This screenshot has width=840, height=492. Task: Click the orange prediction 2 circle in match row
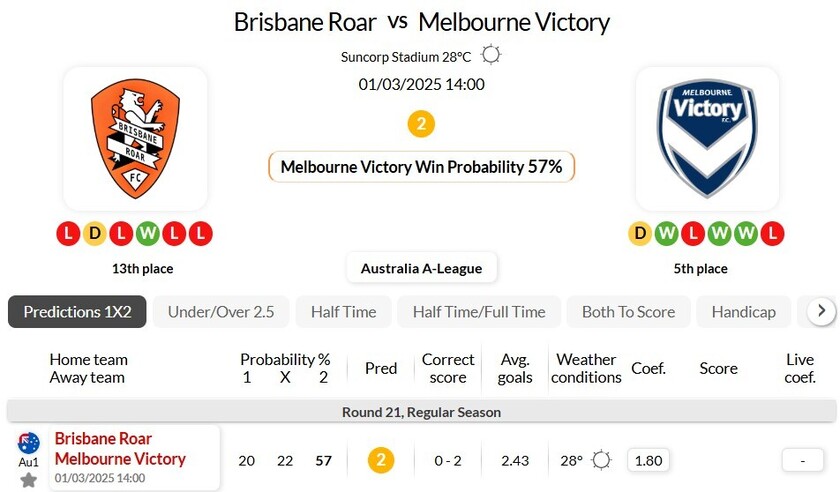tap(381, 460)
